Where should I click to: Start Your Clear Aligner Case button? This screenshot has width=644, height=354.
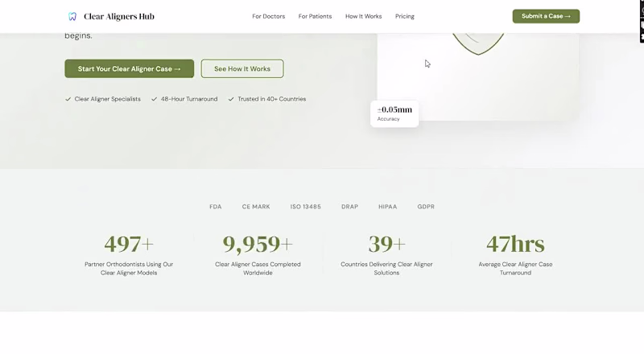coord(130,68)
